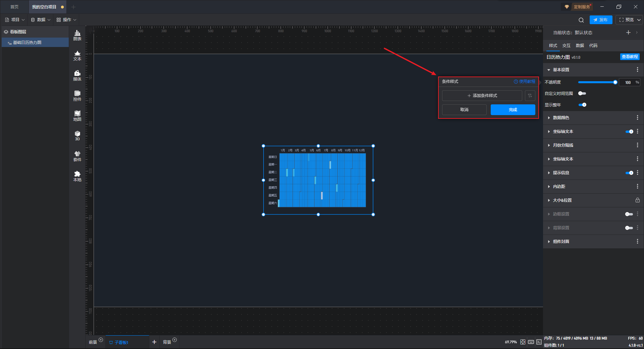The height and width of the screenshot is (349, 644).
Task: Expand the state list chevron beside plus icon
Action: coord(637,33)
